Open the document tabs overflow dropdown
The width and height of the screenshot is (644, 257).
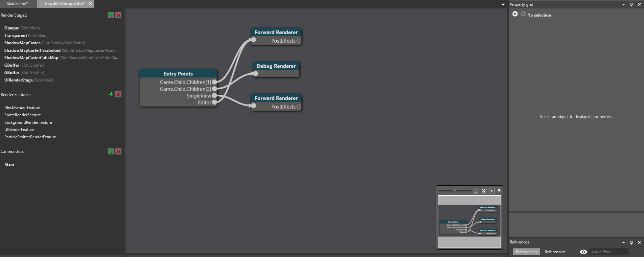point(503,4)
